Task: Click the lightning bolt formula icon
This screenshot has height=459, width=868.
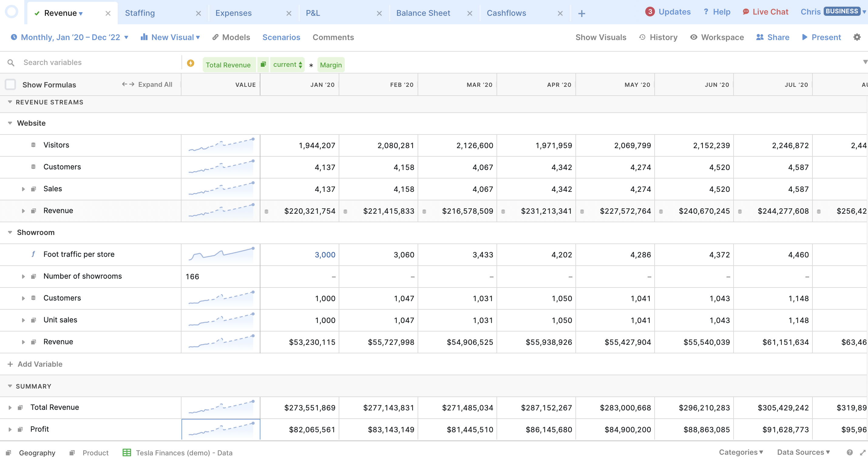Action: click(190, 63)
